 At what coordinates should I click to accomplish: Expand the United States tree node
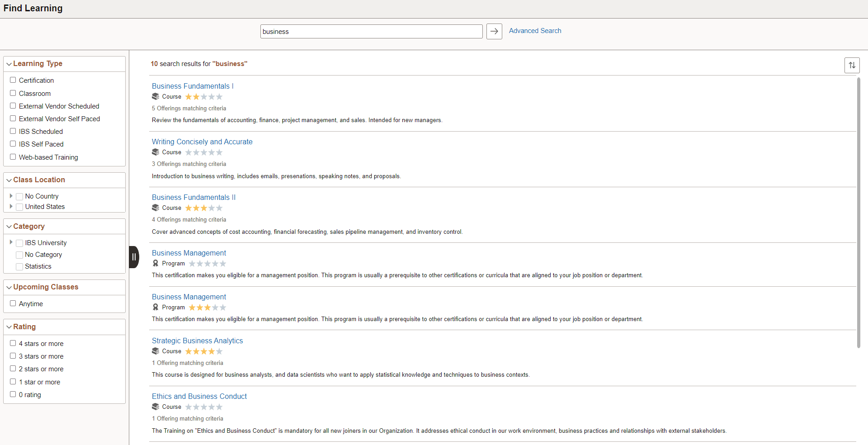pyautogui.click(x=11, y=206)
